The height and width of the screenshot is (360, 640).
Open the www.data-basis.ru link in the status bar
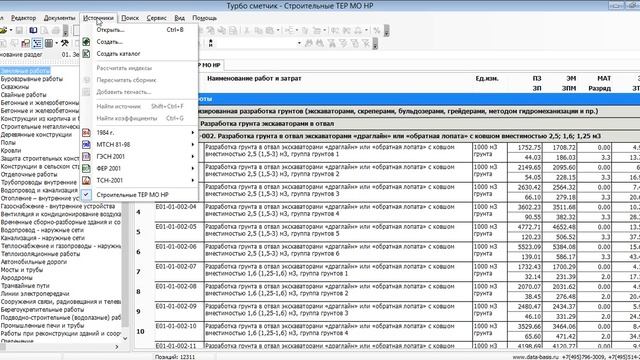tap(536, 357)
